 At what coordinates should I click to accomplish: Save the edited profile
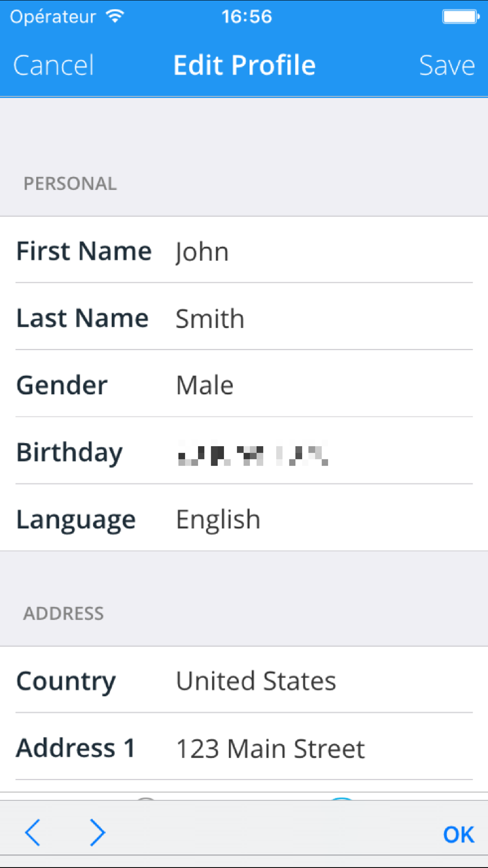(447, 65)
